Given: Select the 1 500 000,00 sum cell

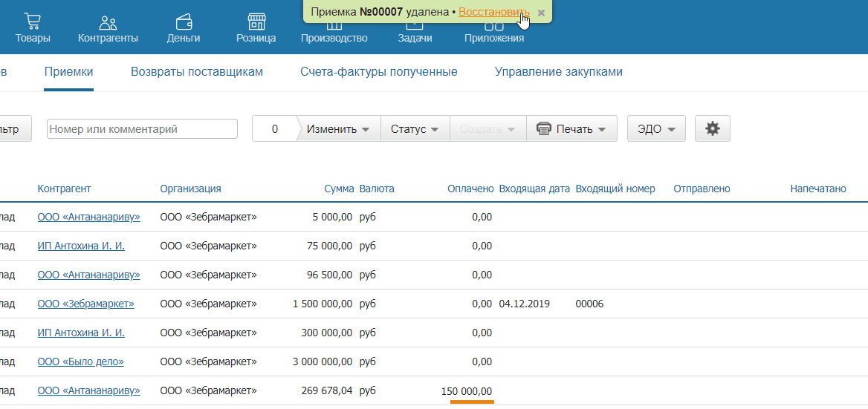Looking at the screenshot, I should tap(323, 304).
